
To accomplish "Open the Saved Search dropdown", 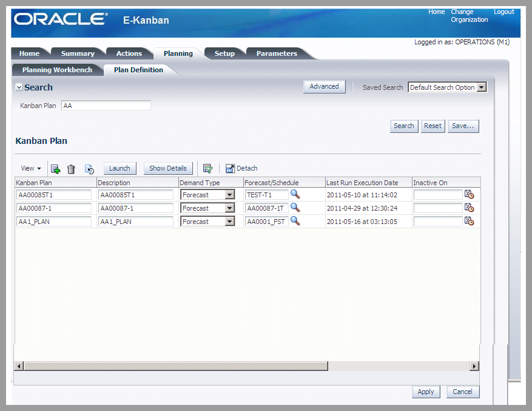I will [x=481, y=87].
